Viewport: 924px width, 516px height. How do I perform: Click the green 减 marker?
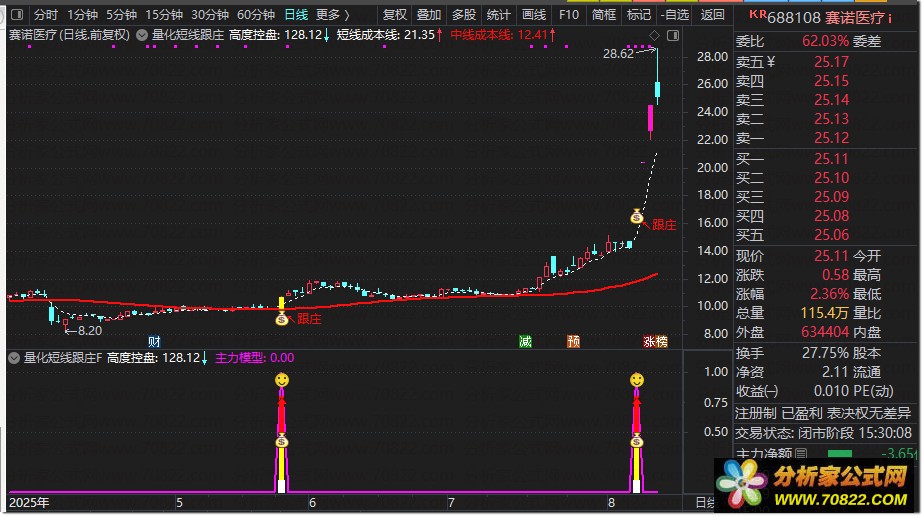[525, 341]
